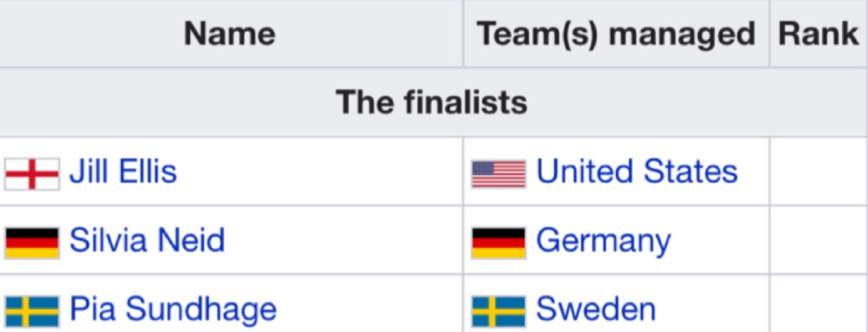Follow the United States team link
The width and height of the screenshot is (868, 332).
(637, 171)
